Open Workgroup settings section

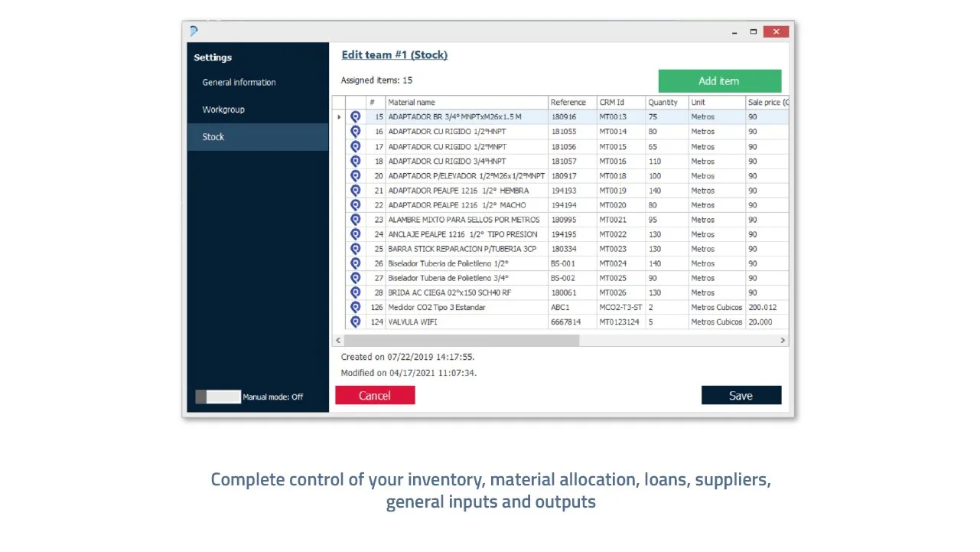(258, 109)
